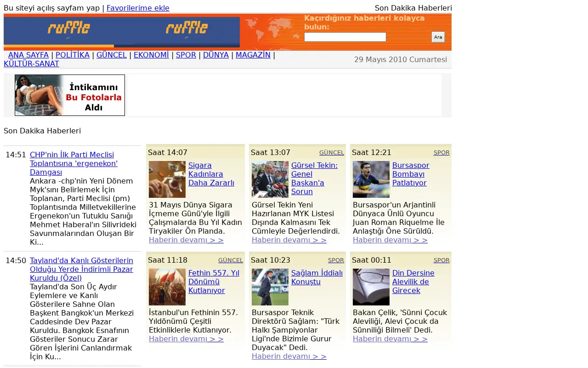Viewport: 588px width, 368px height.
Task: Click the book and glasses thumbnail
Action: coord(371,287)
